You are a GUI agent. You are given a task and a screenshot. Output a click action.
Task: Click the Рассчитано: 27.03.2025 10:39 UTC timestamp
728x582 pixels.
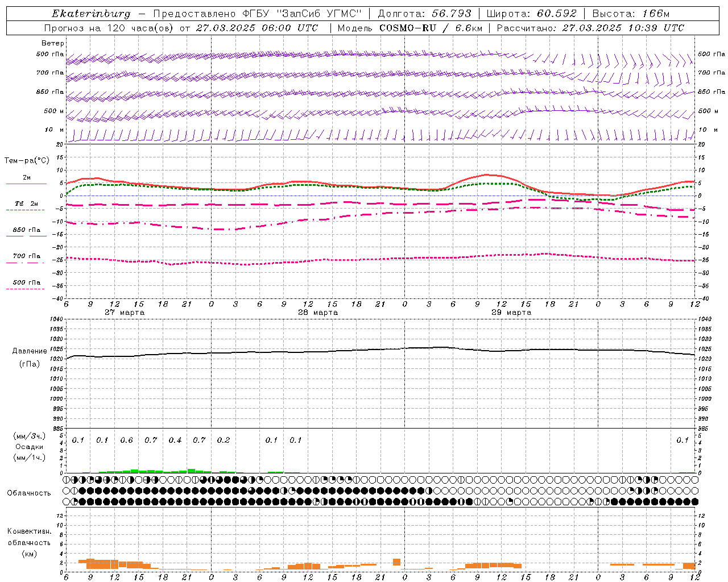click(590, 28)
